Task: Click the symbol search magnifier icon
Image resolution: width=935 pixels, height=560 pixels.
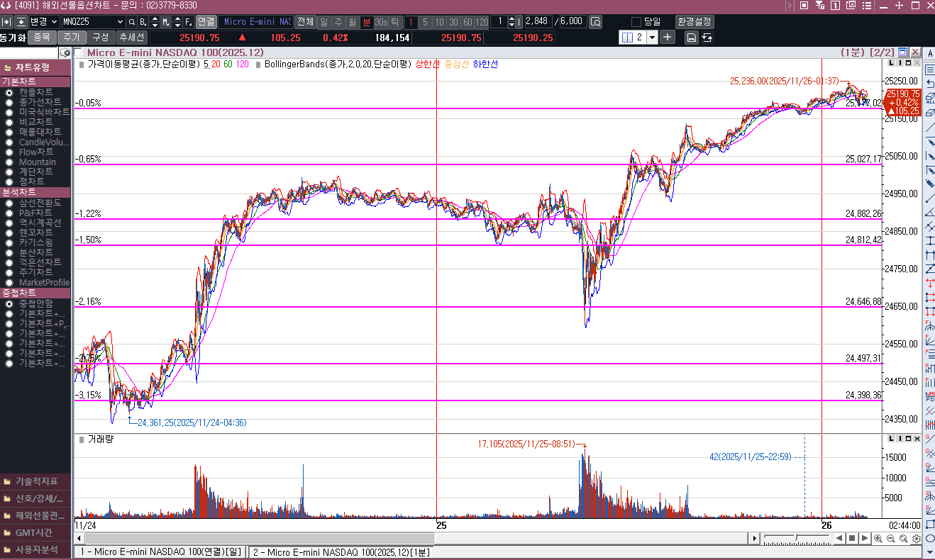Action: 132,22
